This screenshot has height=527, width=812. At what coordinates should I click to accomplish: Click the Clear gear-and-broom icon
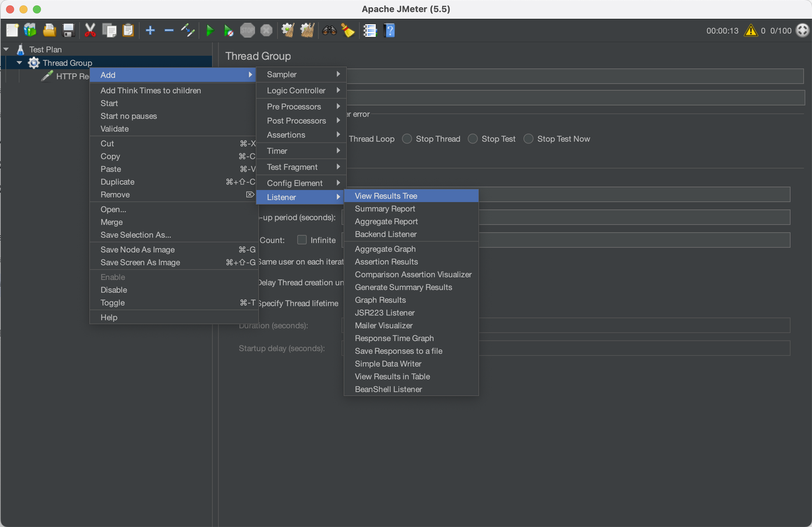pyautogui.click(x=288, y=30)
